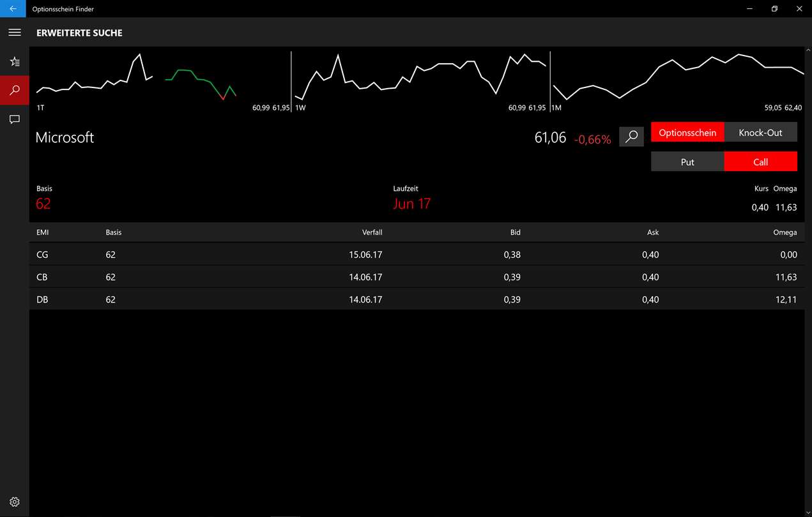This screenshot has height=517, width=812.
Task: Click Bid value 0,38
Action: coord(512,255)
